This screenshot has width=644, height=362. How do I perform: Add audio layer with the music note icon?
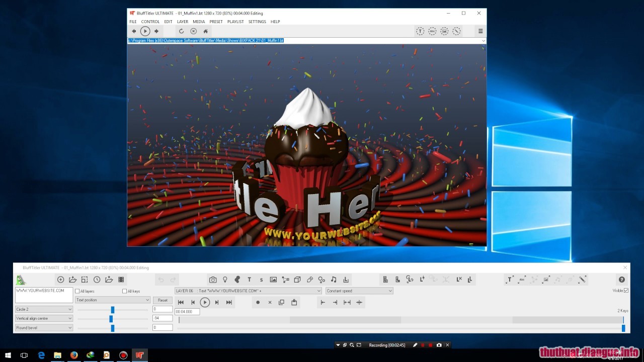point(334,280)
